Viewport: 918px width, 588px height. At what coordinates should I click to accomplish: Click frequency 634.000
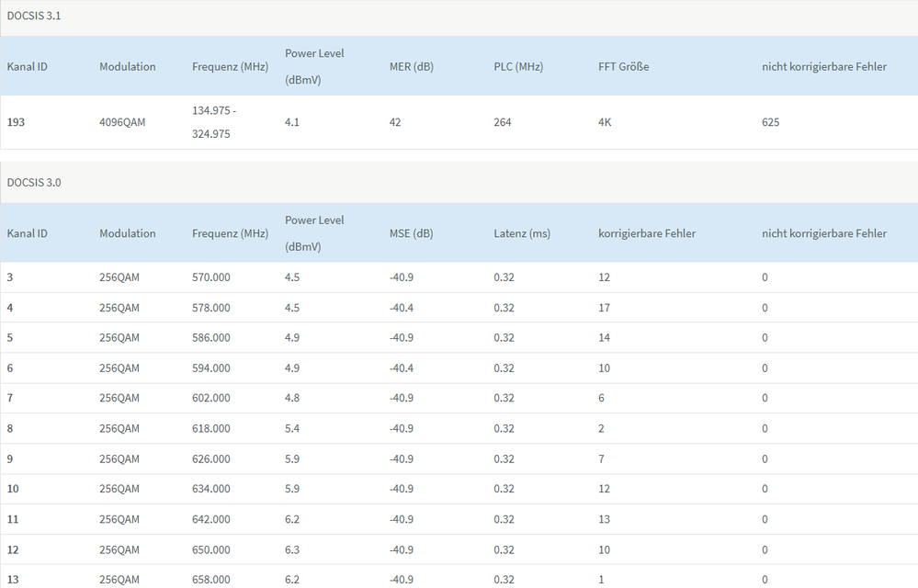pyautogui.click(x=210, y=489)
